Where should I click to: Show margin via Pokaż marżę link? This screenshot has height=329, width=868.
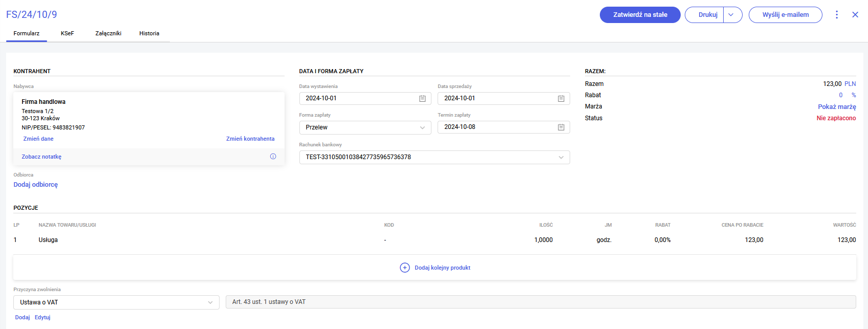[836, 107]
